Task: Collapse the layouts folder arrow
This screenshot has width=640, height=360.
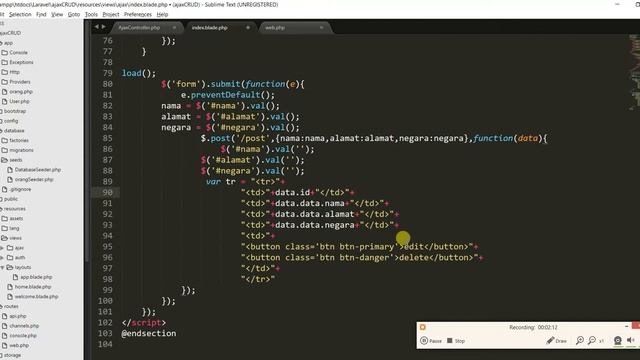Action: [x=2, y=267]
